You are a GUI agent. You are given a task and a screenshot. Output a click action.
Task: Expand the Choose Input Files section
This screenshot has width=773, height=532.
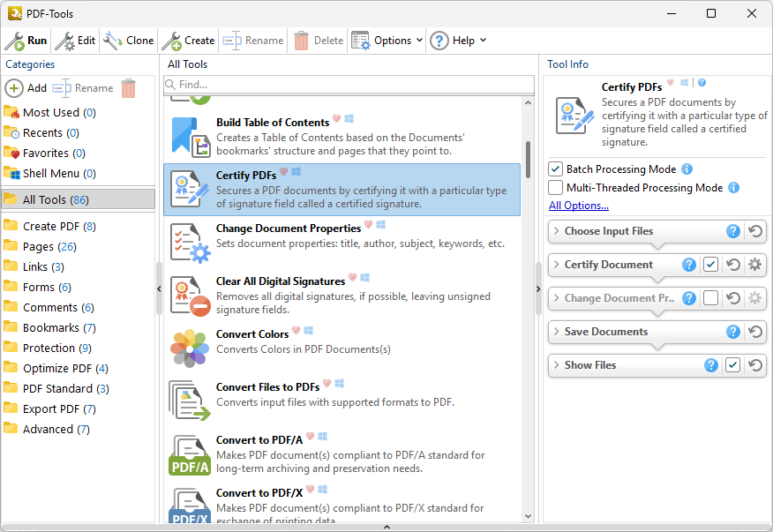click(557, 231)
